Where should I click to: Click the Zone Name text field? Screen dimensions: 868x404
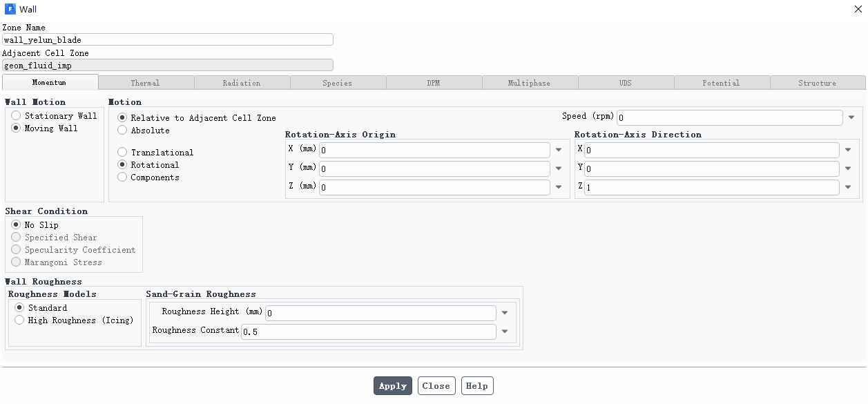(x=168, y=40)
